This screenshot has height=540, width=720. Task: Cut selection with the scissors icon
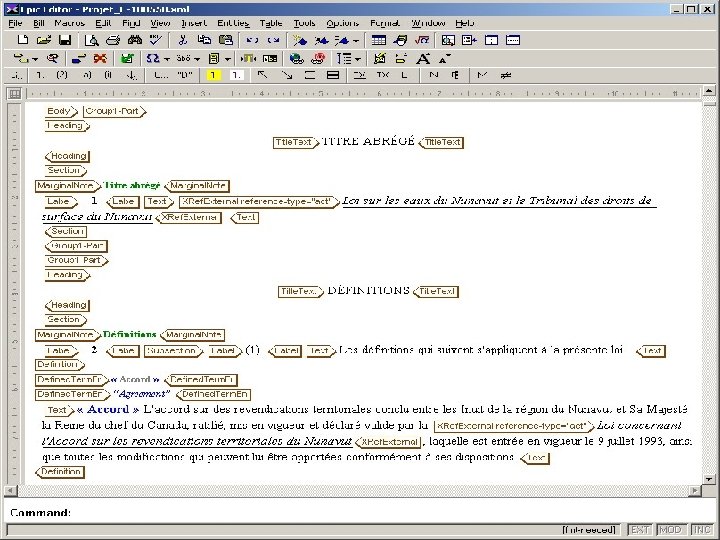182,40
